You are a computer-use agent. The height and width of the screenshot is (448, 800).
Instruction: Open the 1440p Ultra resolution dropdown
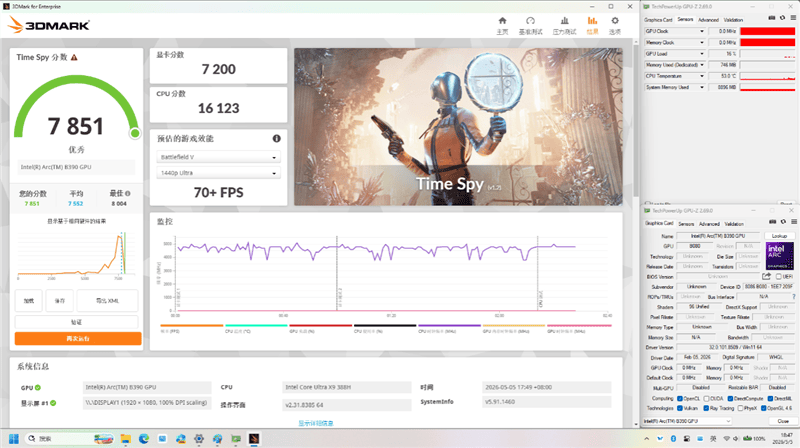pos(218,173)
